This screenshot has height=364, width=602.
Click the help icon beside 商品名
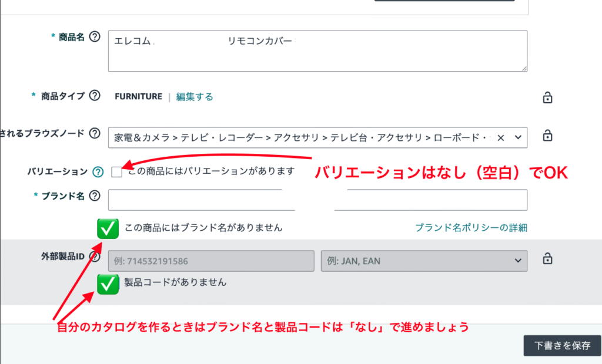click(x=95, y=37)
